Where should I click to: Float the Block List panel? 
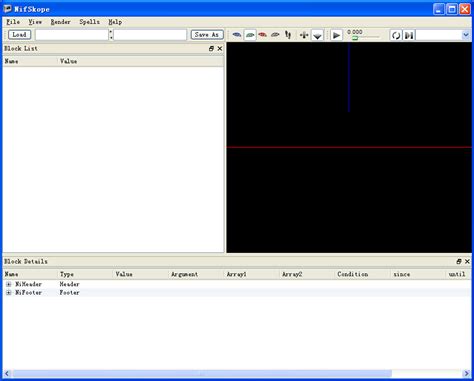(211, 49)
